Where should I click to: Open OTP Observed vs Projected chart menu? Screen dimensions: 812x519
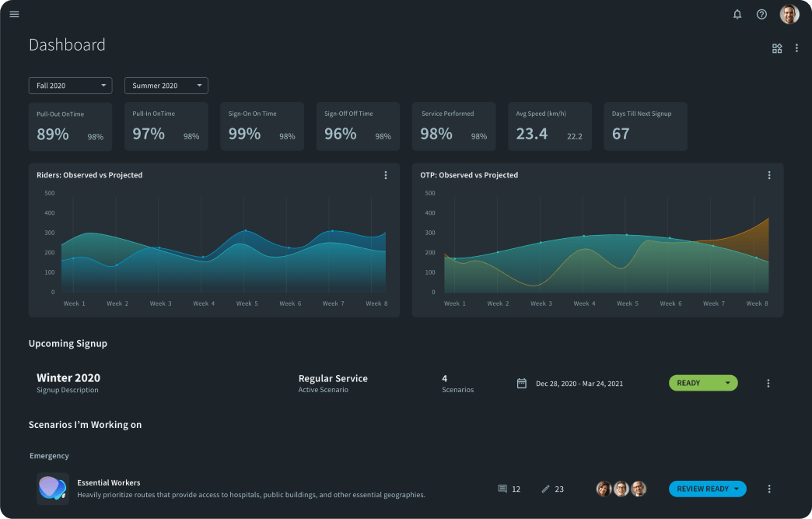click(769, 175)
